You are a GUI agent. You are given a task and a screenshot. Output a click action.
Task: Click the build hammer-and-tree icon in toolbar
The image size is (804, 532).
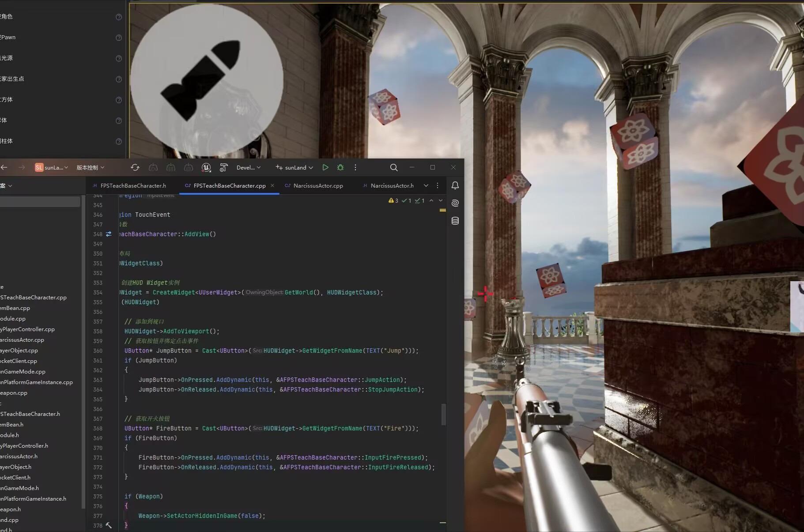(x=224, y=167)
